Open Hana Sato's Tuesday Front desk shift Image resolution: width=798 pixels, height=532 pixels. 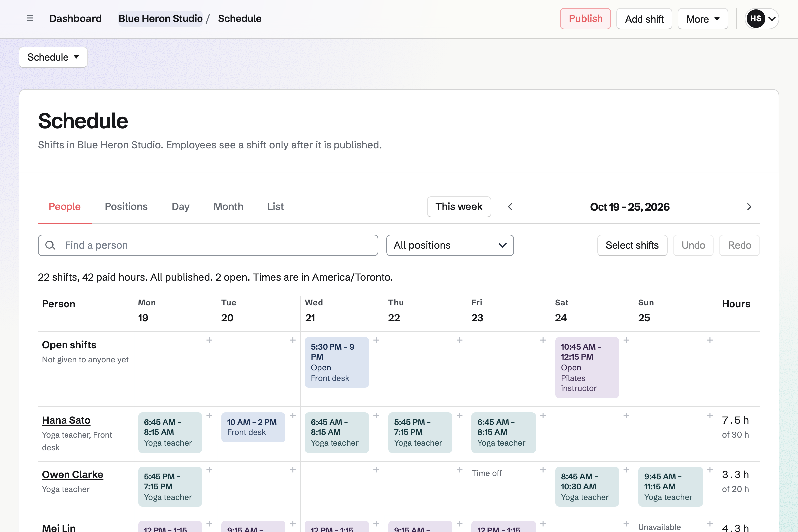coord(253,427)
